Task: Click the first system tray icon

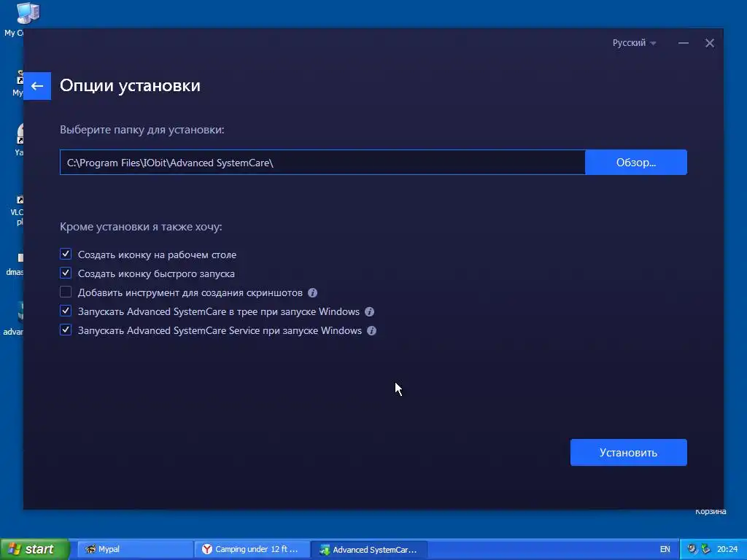Action: pos(692,549)
